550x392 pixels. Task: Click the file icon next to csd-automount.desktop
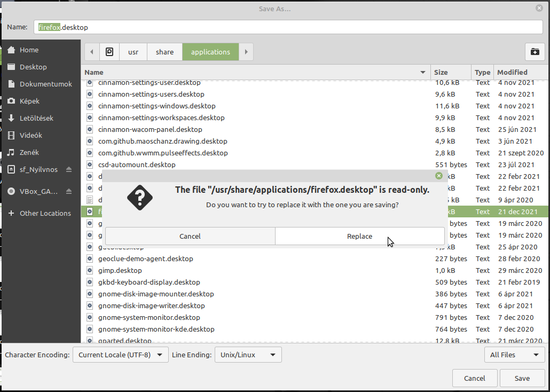[90, 164]
